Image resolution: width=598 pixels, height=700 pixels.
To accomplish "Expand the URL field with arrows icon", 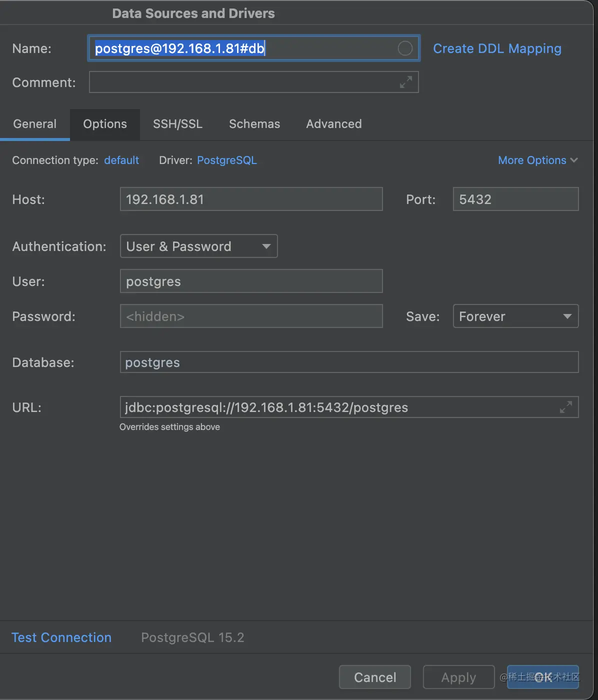I will point(565,407).
